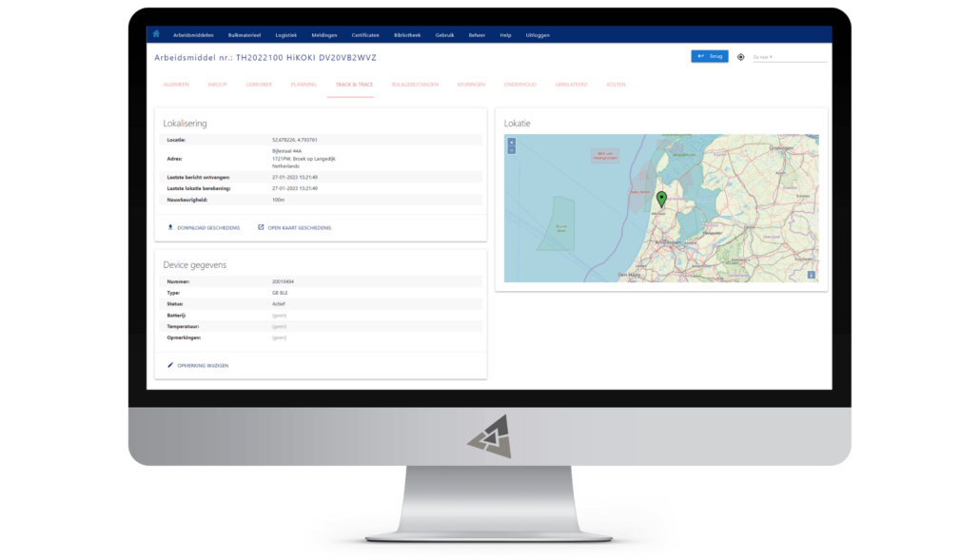Image resolution: width=980 pixels, height=560 pixels.
Task: Select Uitloggen in the top bar
Action: pos(538,35)
